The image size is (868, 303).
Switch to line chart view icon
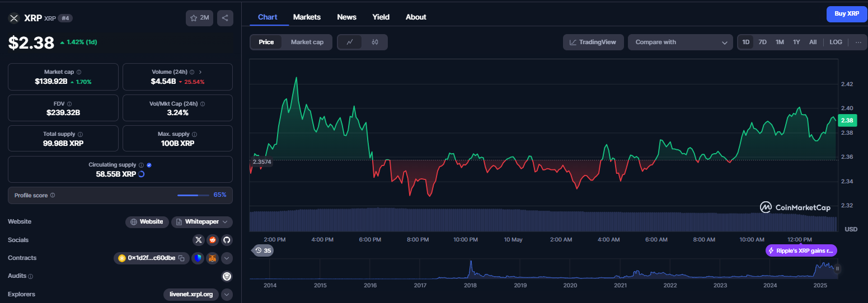pyautogui.click(x=350, y=42)
